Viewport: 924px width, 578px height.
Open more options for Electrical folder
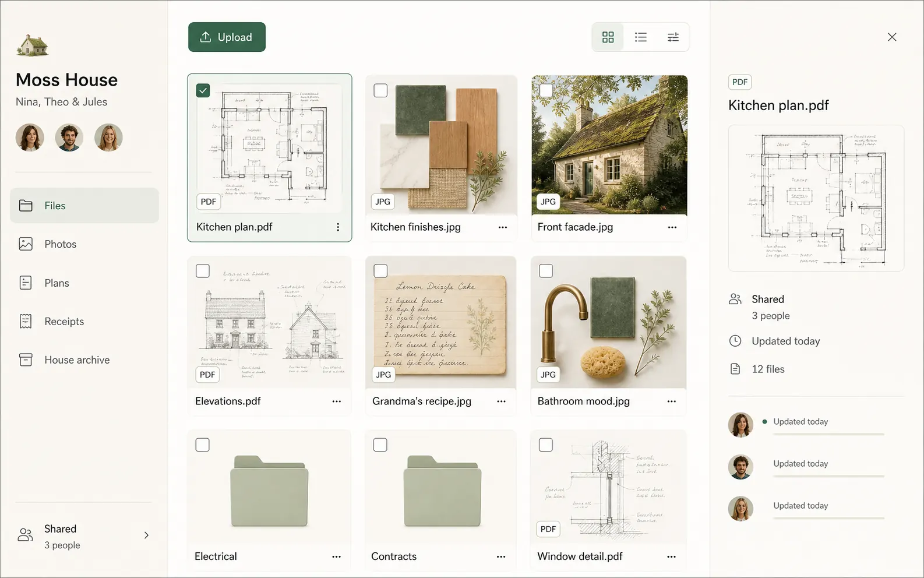[x=336, y=557]
